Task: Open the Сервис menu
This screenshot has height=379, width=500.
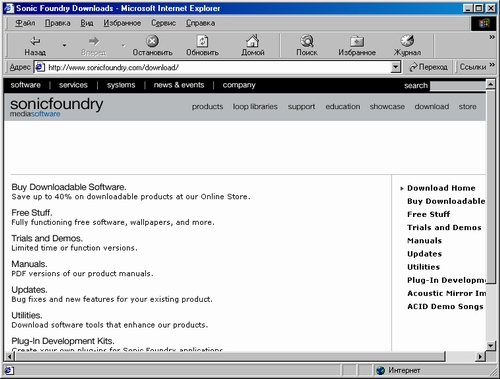Action: [163, 23]
